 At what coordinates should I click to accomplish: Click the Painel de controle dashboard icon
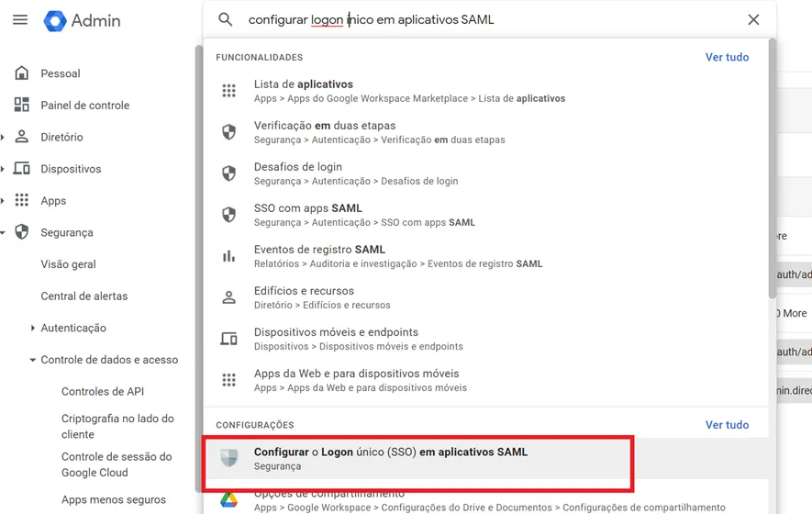(22, 105)
